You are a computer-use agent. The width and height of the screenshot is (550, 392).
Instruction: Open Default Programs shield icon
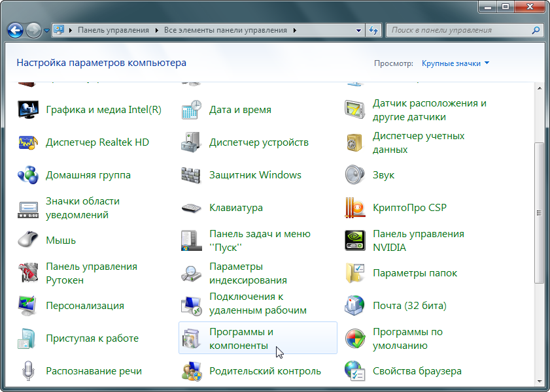pos(355,338)
